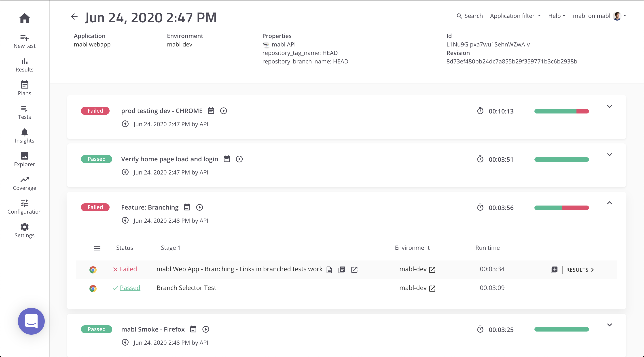The height and width of the screenshot is (357, 644).
Task: Open the test output document icon for branched test
Action: point(329,270)
